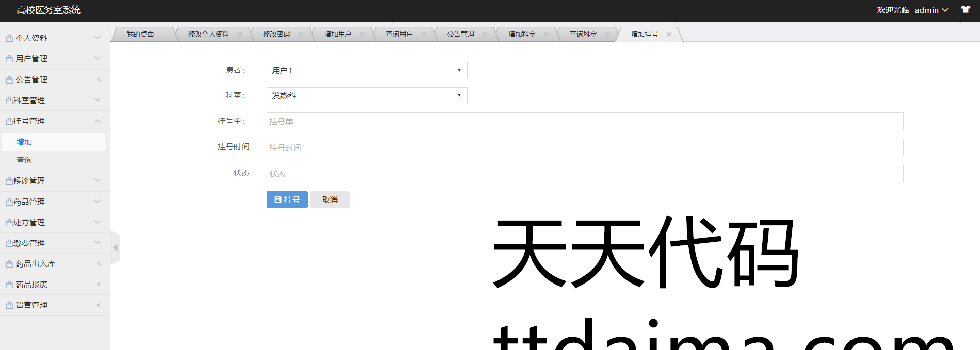The width and height of the screenshot is (980, 350).
Task: Click the lock icon beside 留言管理
Action: pyautogui.click(x=9, y=305)
